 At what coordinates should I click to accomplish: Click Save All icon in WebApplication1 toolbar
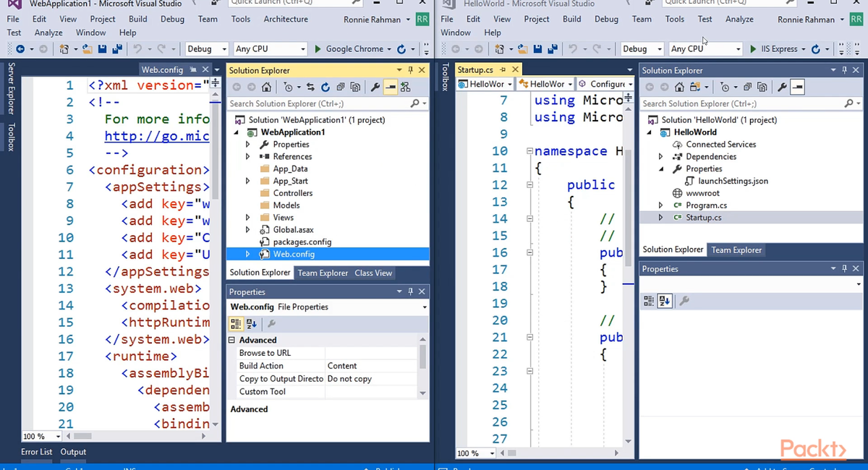(x=116, y=49)
